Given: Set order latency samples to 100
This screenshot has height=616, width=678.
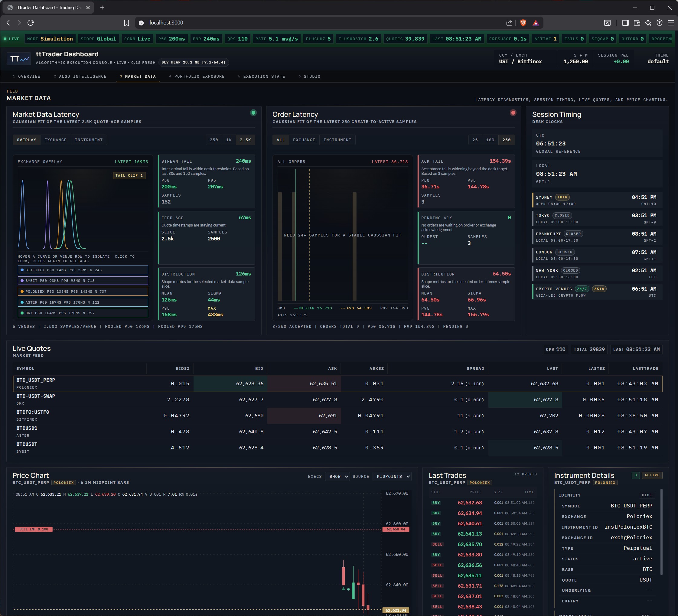Looking at the screenshot, I should click(490, 140).
